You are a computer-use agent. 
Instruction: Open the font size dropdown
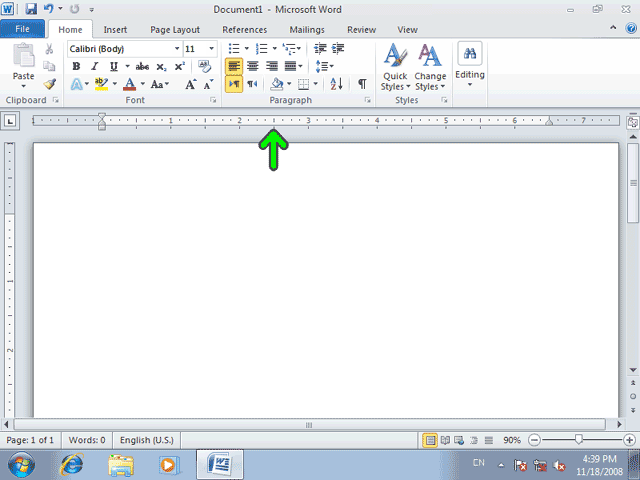[x=211, y=49]
